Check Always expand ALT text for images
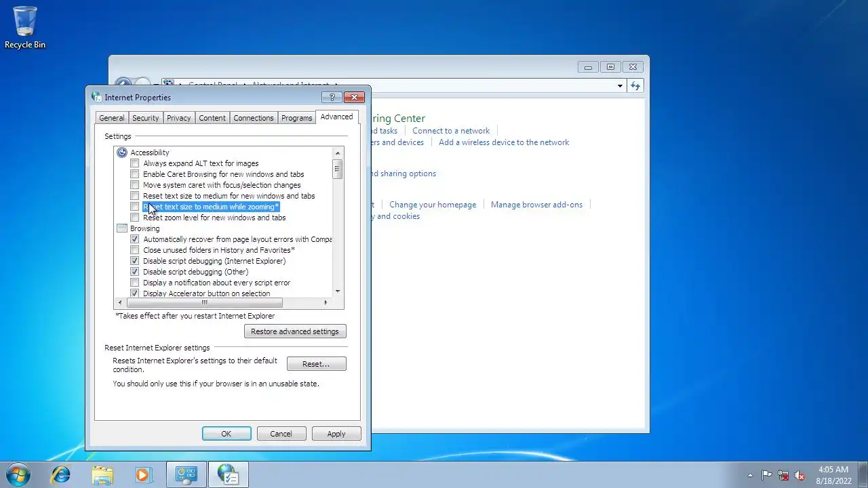Image resolution: width=868 pixels, height=488 pixels. pyautogui.click(x=134, y=163)
